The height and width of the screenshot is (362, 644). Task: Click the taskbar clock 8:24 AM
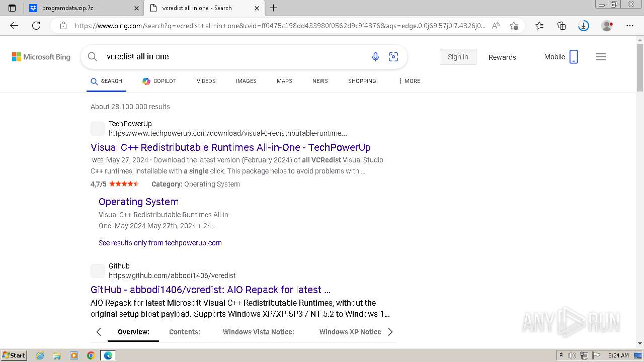[618, 355]
